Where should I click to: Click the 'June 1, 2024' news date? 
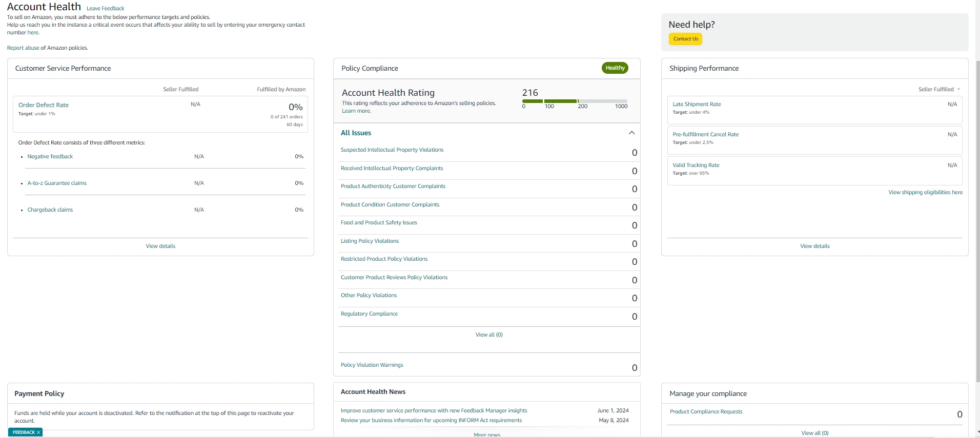pos(613,410)
